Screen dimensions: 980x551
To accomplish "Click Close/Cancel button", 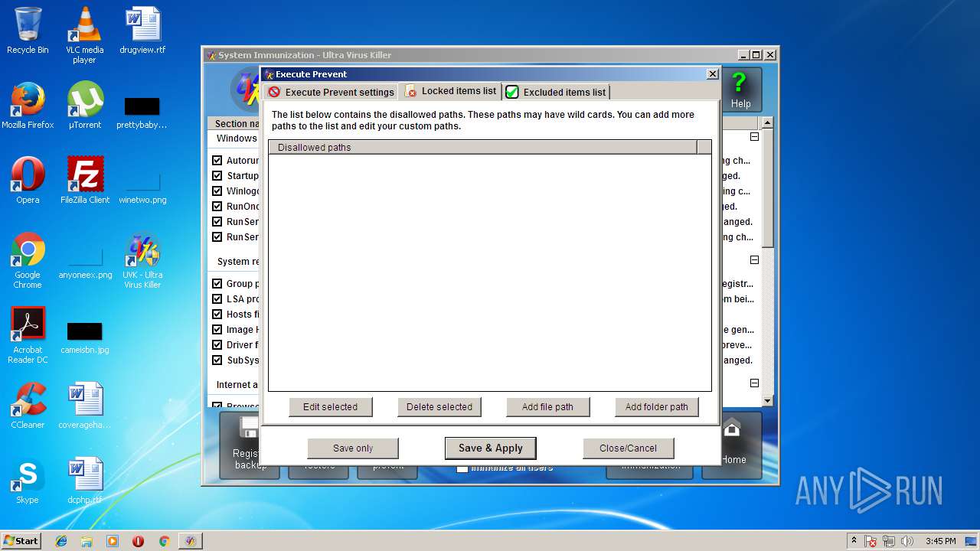I will (629, 448).
